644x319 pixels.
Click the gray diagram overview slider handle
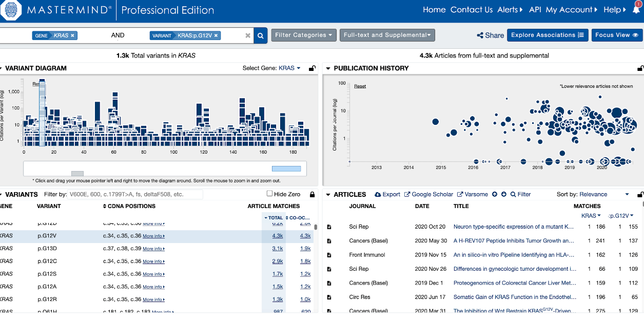pos(77,174)
